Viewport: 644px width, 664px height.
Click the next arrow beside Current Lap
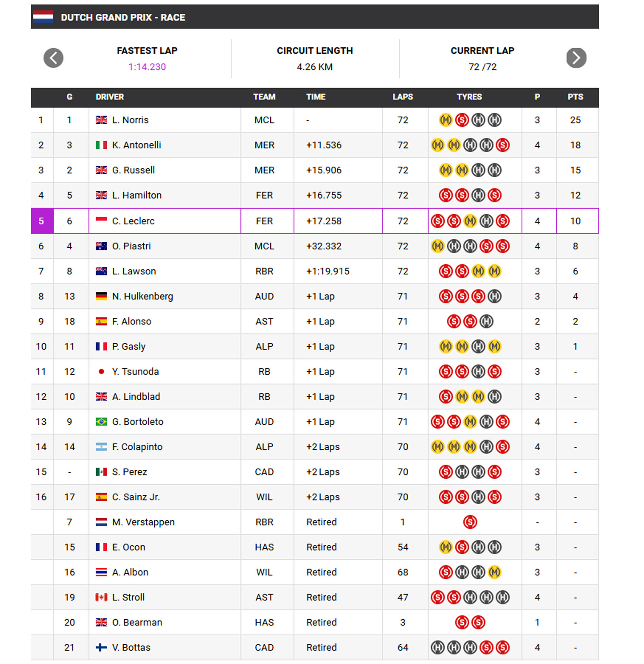pos(576,58)
